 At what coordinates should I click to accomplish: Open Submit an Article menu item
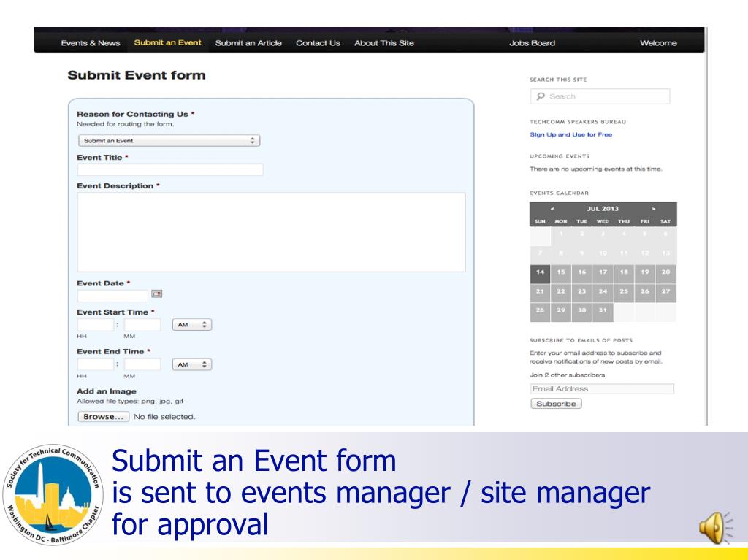(248, 43)
